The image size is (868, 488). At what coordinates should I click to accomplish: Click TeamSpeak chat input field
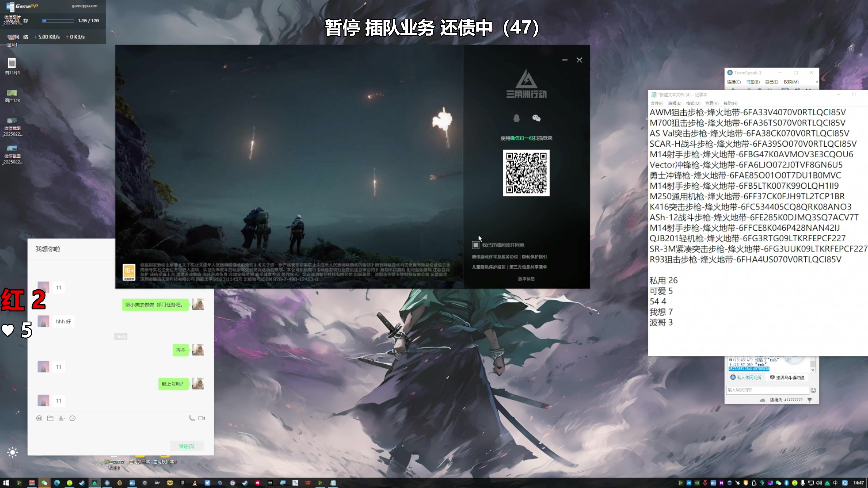(x=767, y=390)
